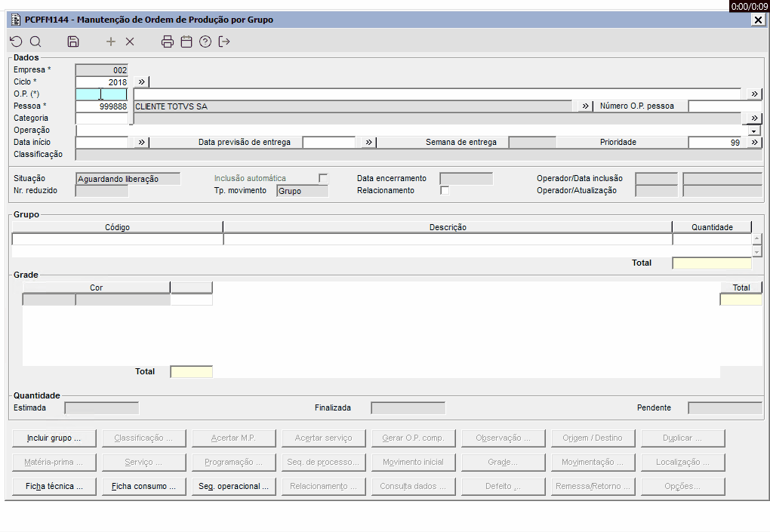Viewport: 770px width, 532px height.
Task: Click Movimento inicial button
Action: coord(414,463)
